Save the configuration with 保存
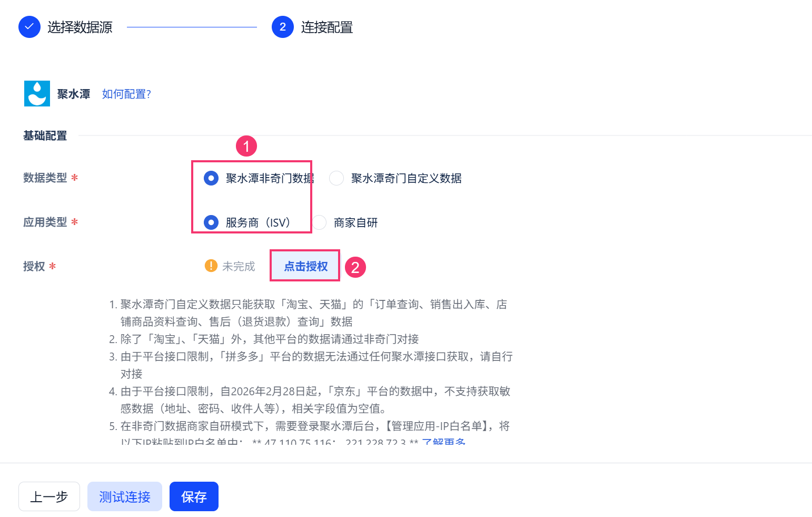 (x=194, y=496)
